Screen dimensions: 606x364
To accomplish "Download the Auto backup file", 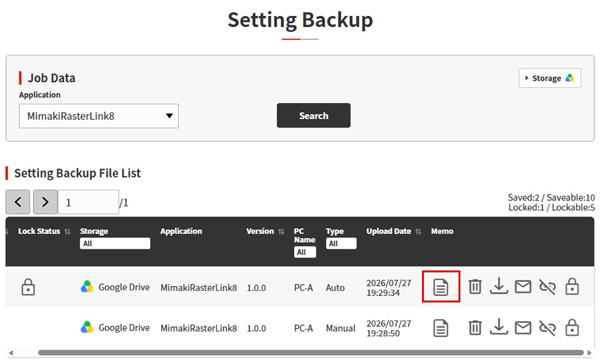I will (499, 286).
